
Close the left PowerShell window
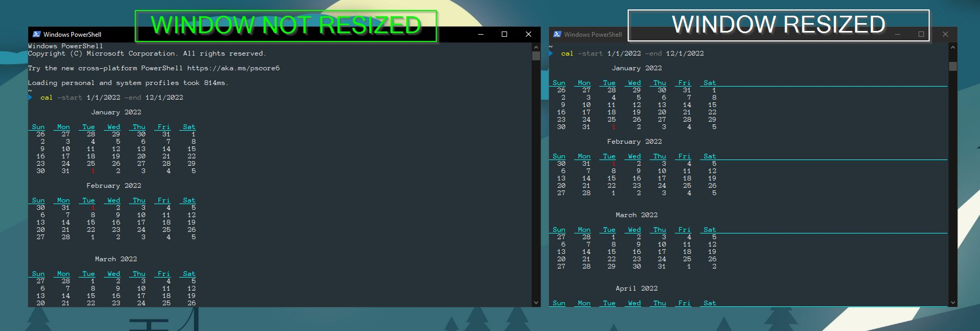click(529, 34)
